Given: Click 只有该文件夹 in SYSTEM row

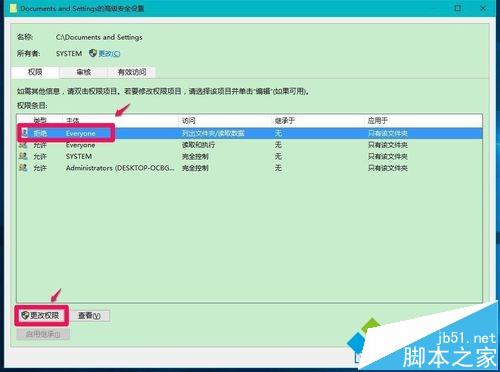Looking at the screenshot, I should [x=388, y=156].
